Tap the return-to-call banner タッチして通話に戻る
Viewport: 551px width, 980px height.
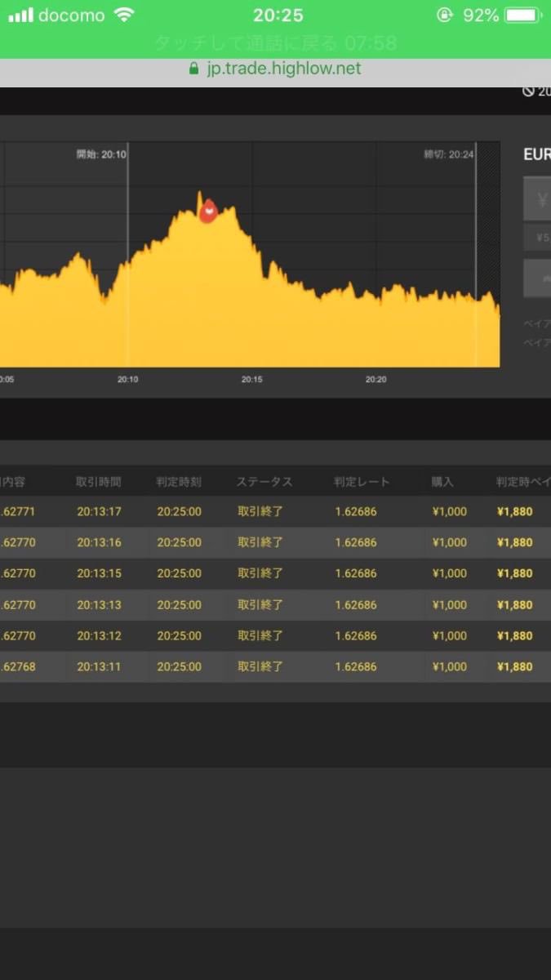pos(275,42)
